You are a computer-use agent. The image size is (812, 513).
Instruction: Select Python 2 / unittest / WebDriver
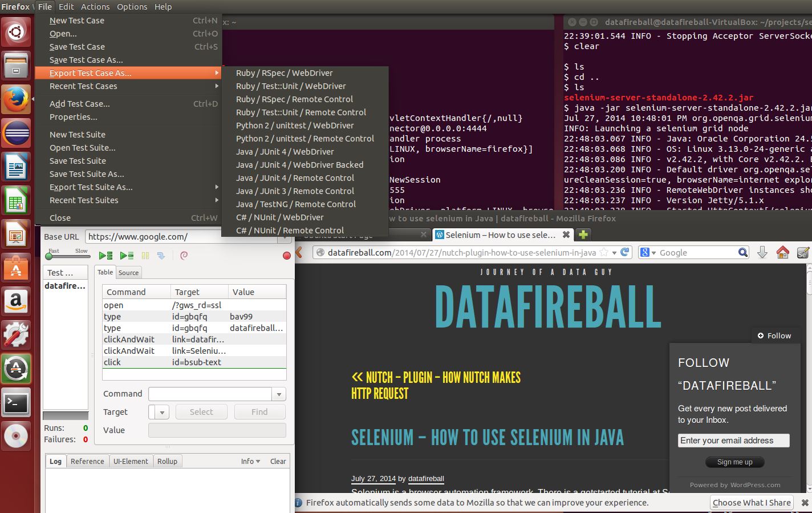click(x=295, y=126)
